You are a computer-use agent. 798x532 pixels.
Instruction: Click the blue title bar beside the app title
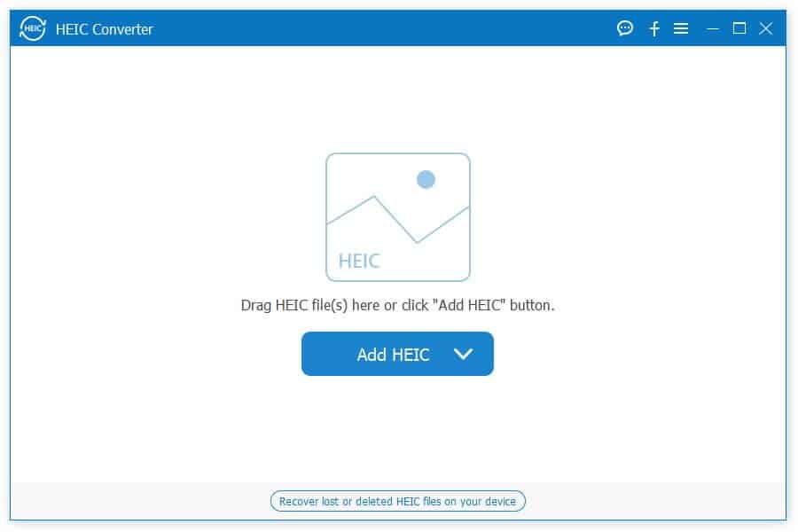[381, 28]
